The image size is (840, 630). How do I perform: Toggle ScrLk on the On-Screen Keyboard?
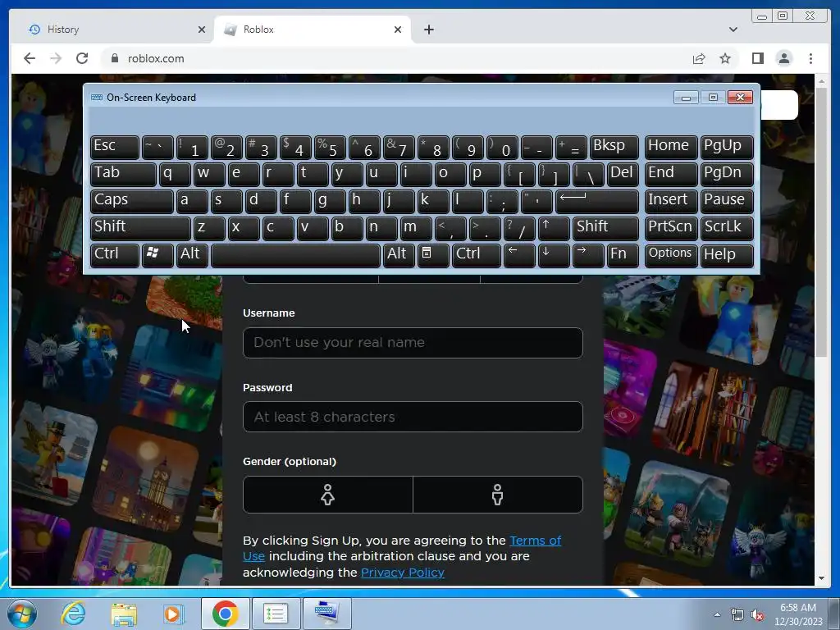[x=727, y=228]
